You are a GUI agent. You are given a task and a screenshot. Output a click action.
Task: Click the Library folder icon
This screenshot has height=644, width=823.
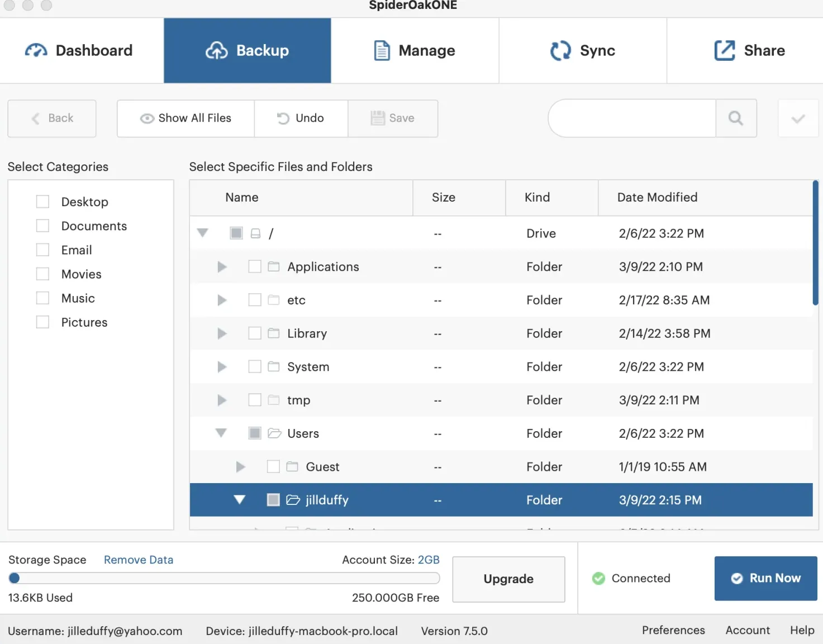[x=273, y=333]
